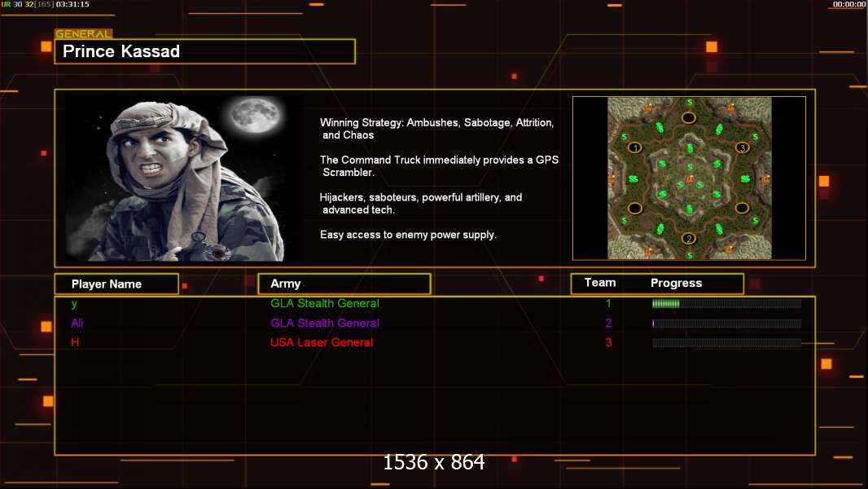Screen dimensions: 868x489
Task: Click the orange building in map's bottom-left corner
Action: pyautogui.click(x=648, y=251)
